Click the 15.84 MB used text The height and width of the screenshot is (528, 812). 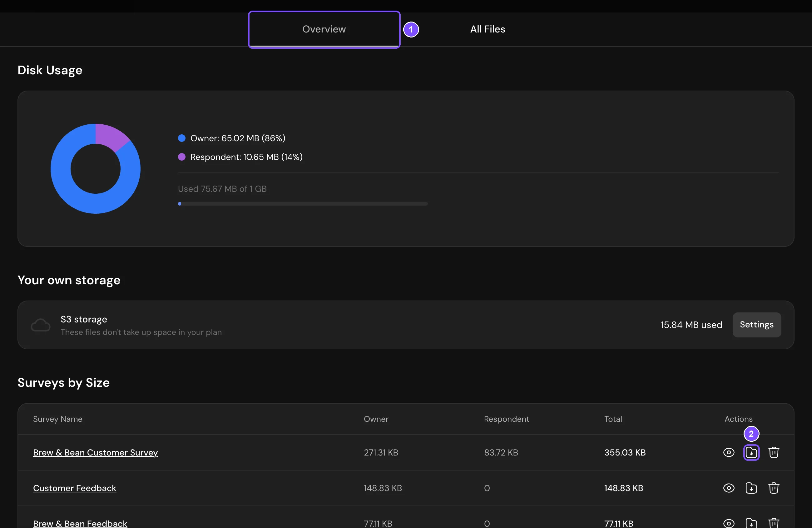(x=691, y=325)
